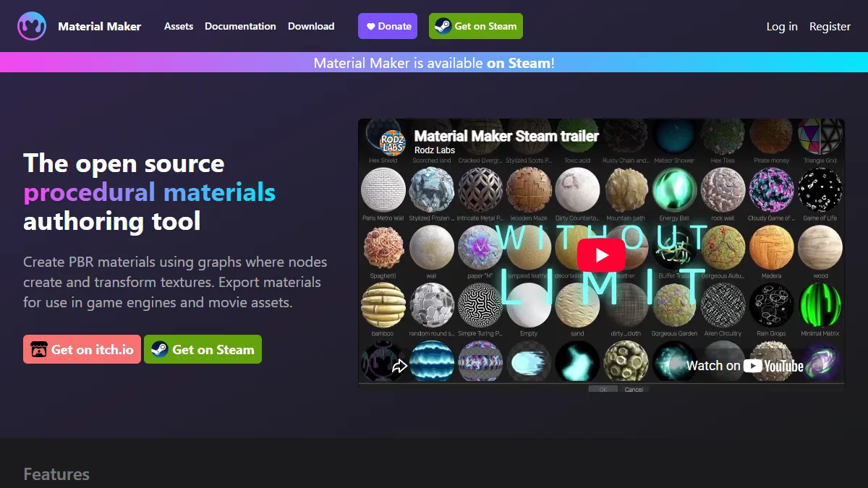This screenshot has height=488, width=868.
Task: Click the Alien Circuitry sphere thumbnail
Action: tap(723, 306)
